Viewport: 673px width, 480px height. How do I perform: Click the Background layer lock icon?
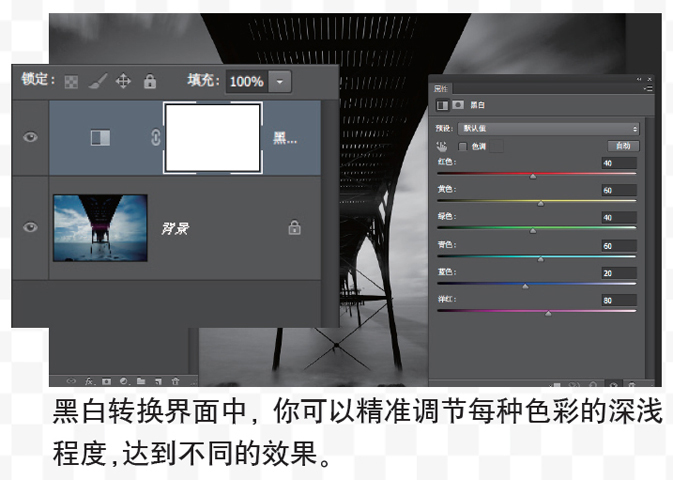(x=294, y=228)
